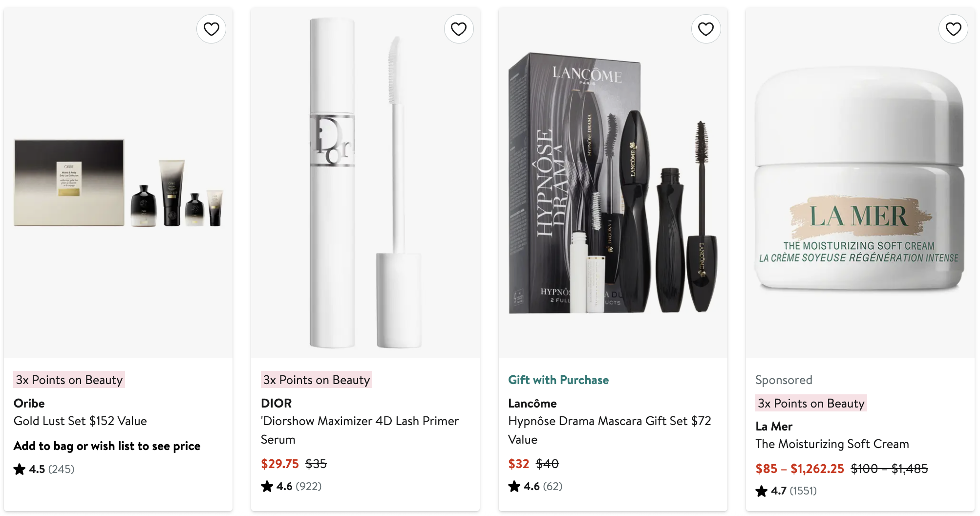View the Dior mascara primer product photo
This screenshot has height=516, width=980.
[x=365, y=183]
